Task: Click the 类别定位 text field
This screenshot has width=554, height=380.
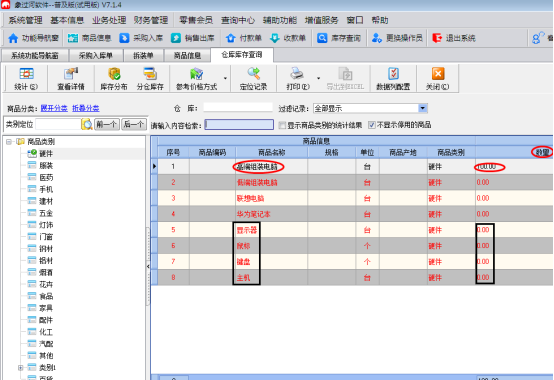Action: pyautogui.click(x=58, y=124)
